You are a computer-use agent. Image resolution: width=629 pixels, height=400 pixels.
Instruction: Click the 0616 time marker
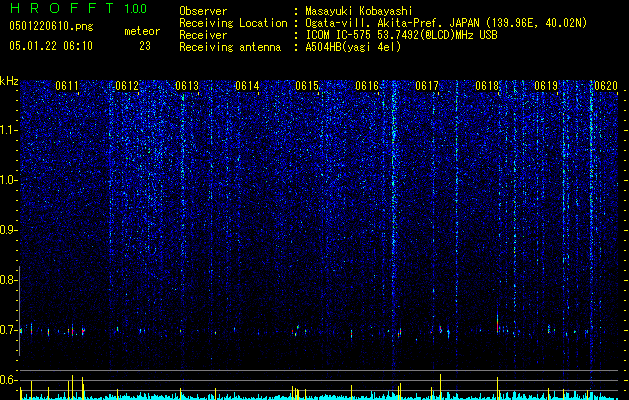coord(367,86)
